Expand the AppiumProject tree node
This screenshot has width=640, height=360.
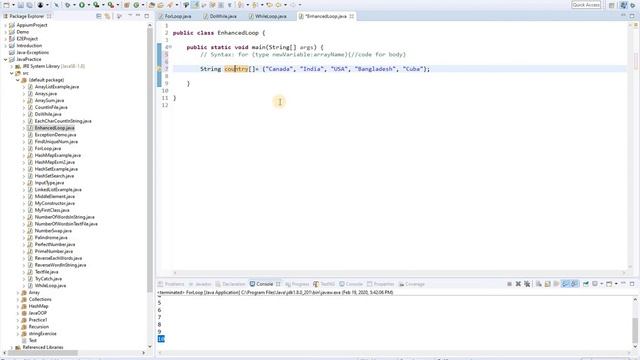[6, 25]
